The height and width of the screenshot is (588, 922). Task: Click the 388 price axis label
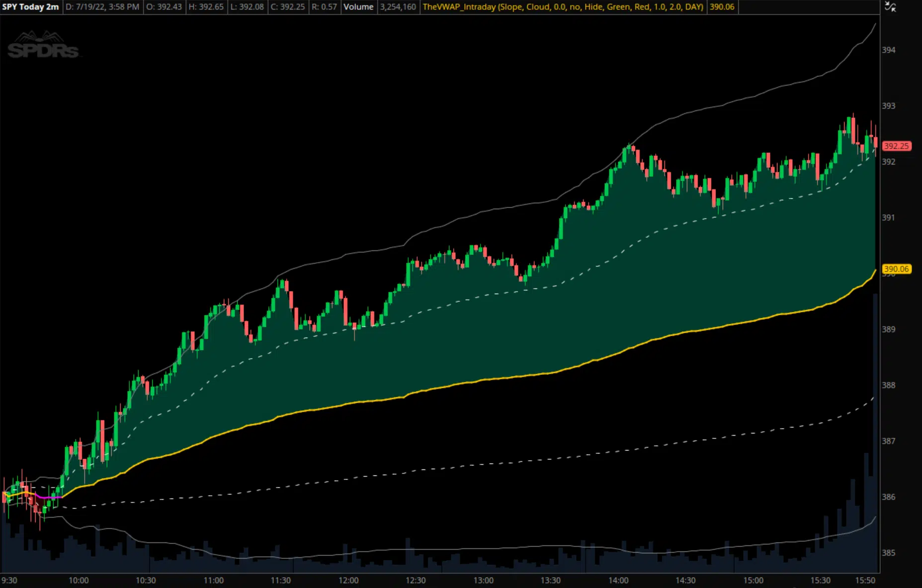pos(889,385)
